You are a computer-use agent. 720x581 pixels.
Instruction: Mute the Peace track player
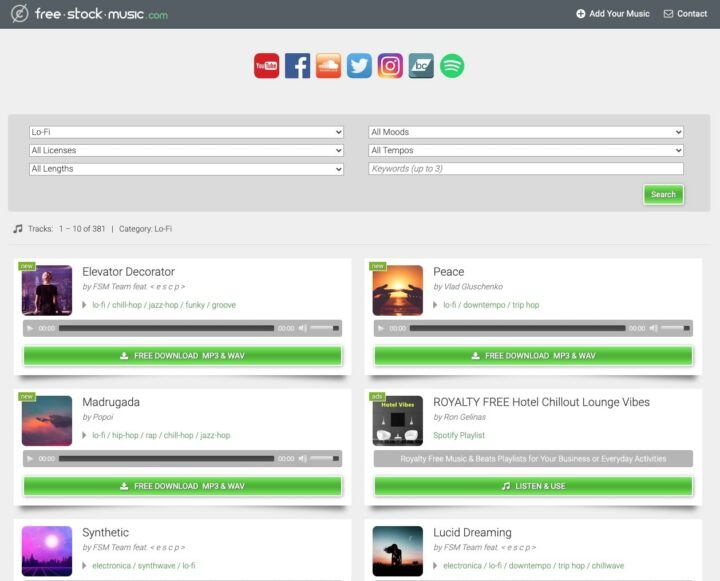coord(653,328)
